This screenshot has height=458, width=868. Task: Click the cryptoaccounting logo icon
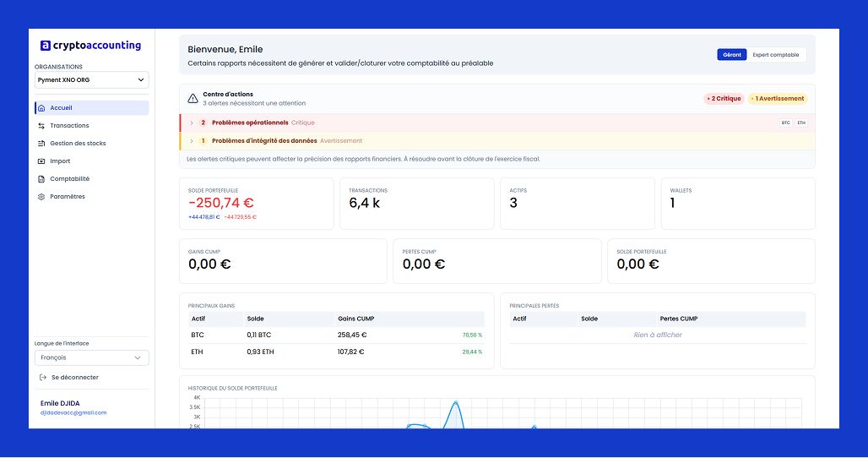pyautogui.click(x=46, y=46)
